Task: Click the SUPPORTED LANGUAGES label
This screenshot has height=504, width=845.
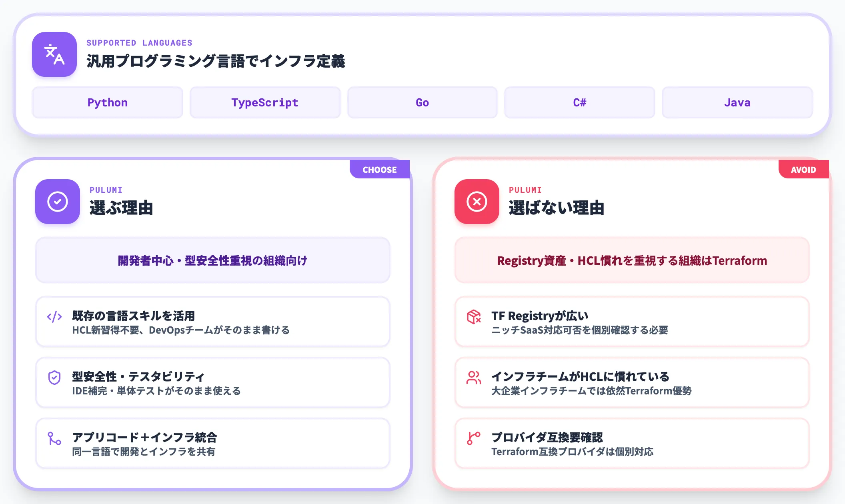Action: tap(140, 43)
